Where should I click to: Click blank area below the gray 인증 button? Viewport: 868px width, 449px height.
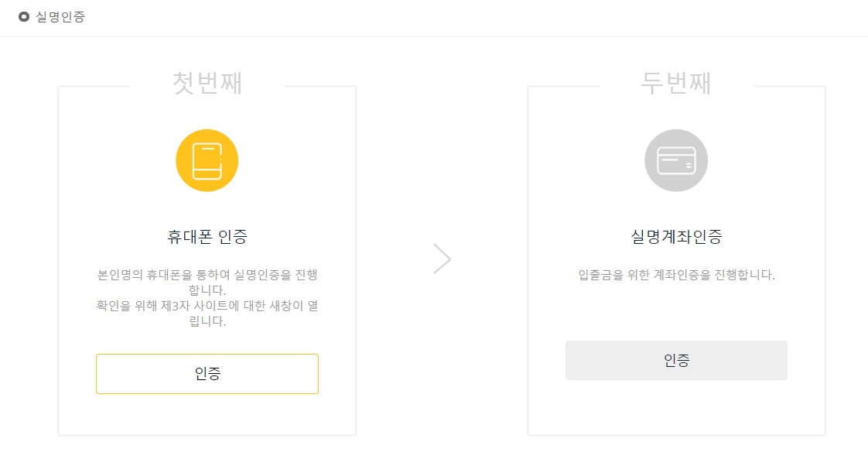click(676, 406)
